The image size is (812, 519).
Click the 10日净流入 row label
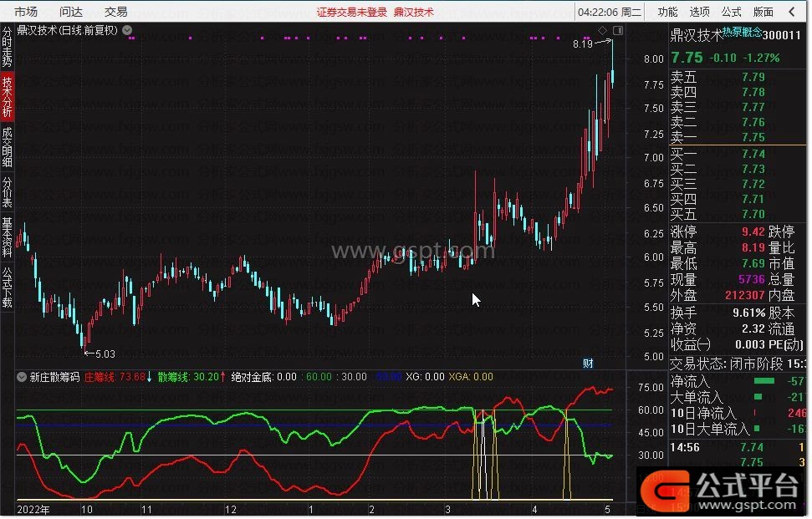click(x=703, y=414)
